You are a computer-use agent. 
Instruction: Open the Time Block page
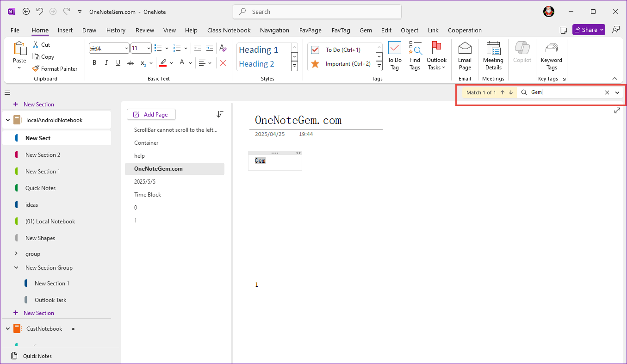point(148,195)
